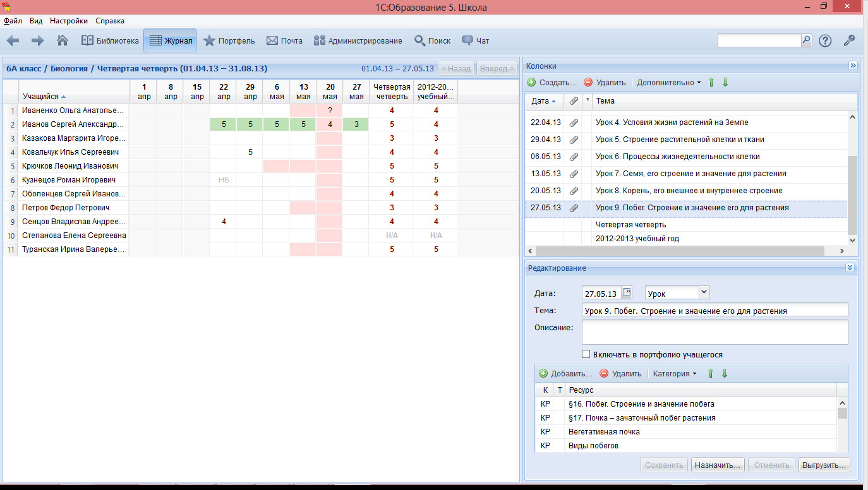Select resource Виды побегов

click(686, 446)
